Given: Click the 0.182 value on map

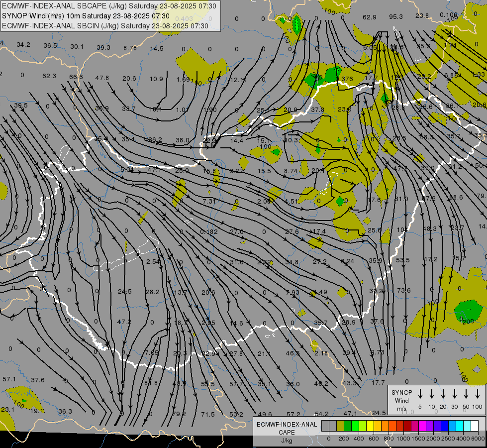Looking at the screenshot, I should [x=209, y=231].
